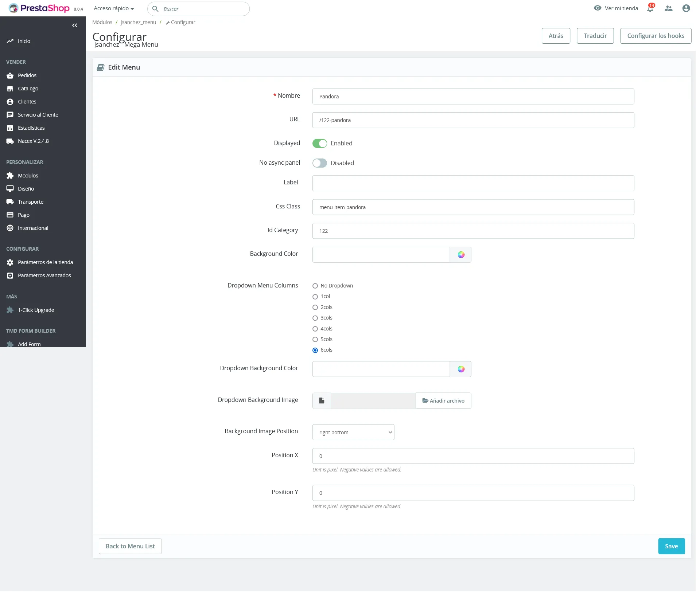The width and height of the screenshot is (700, 595).
Task: Click the Save button
Action: coord(671,546)
